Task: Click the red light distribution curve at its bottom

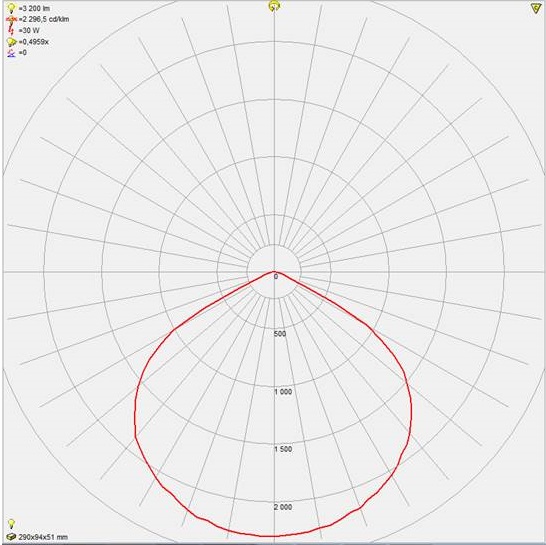Action: [274, 536]
